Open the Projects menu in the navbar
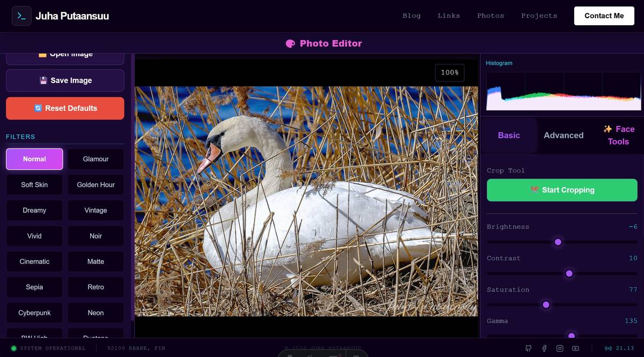 pyautogui.click(x=539, y=16)
